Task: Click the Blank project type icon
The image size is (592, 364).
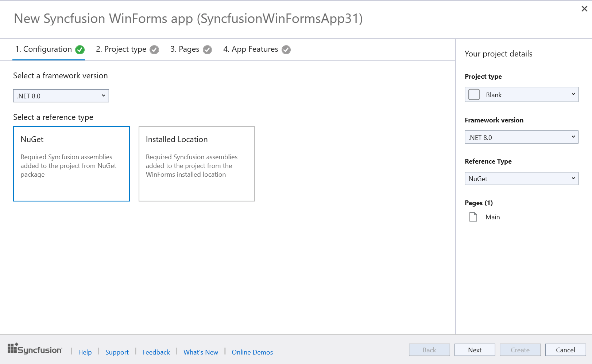Action: tap(474, 95)
